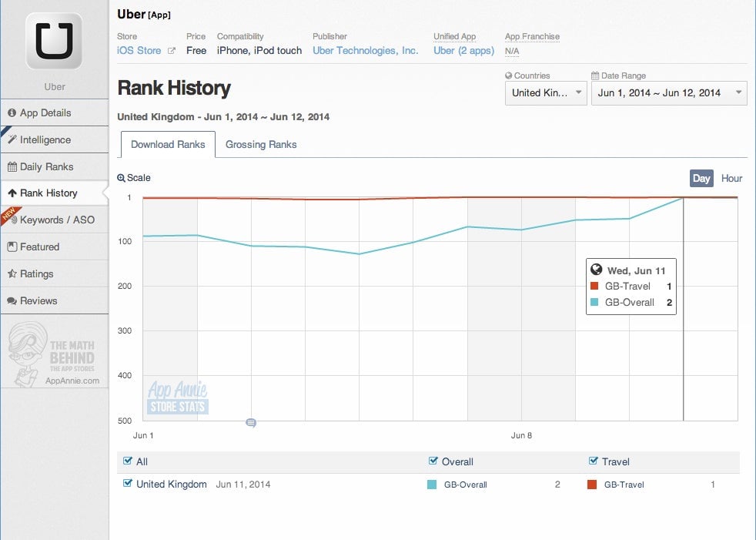
Task: Click GB-Travel red swatch in legend row
Action: (x=592, y=485)
